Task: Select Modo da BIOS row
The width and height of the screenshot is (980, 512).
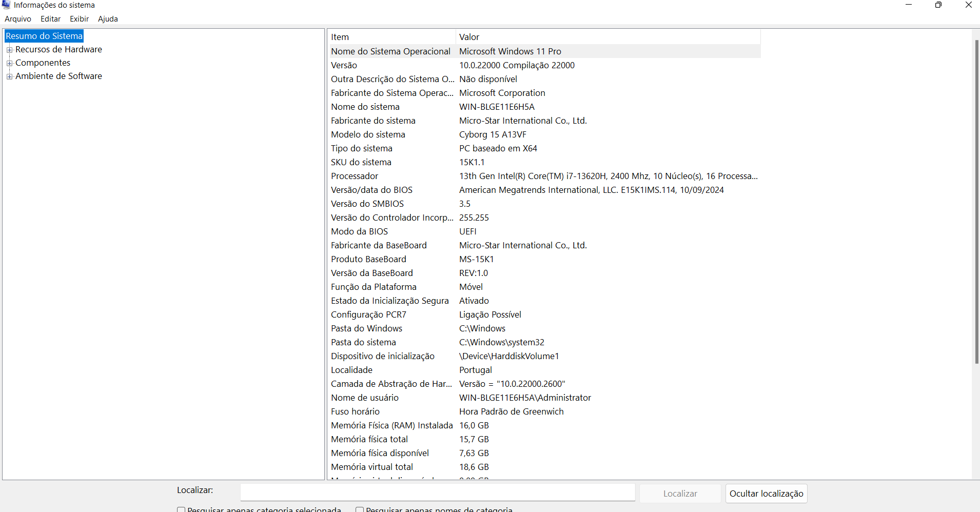Action: click(544, 231)
